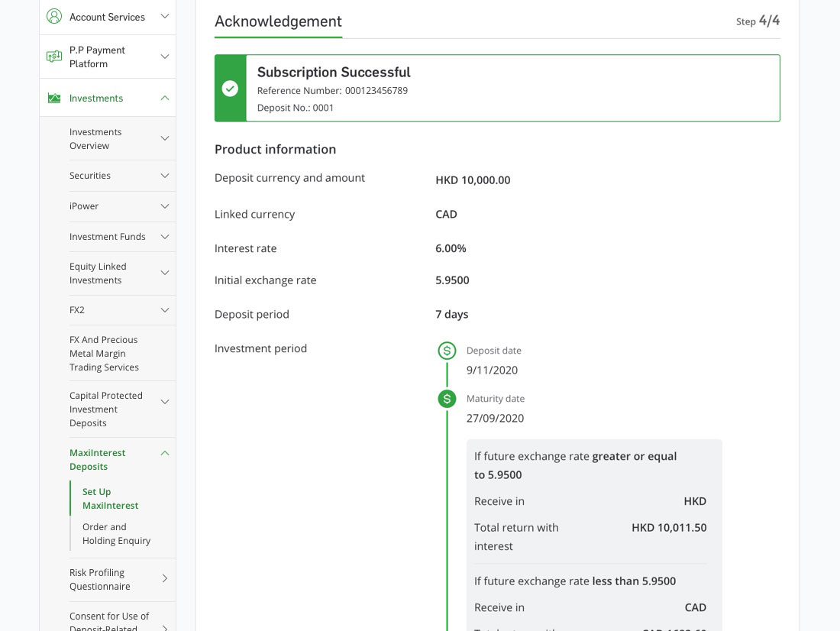This screenshot has height=631, width=840.
Task: Click the Investments chart icon
Action: [54, 99]
